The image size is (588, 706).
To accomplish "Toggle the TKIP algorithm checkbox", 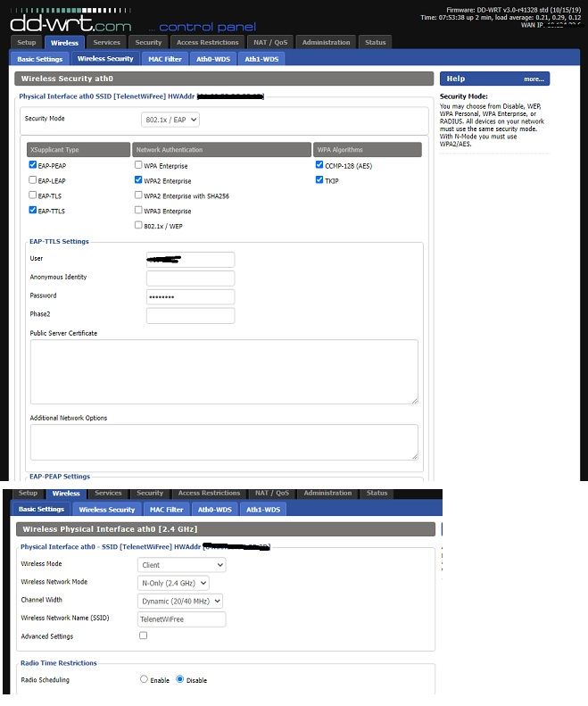I will (x=319, y=180).
